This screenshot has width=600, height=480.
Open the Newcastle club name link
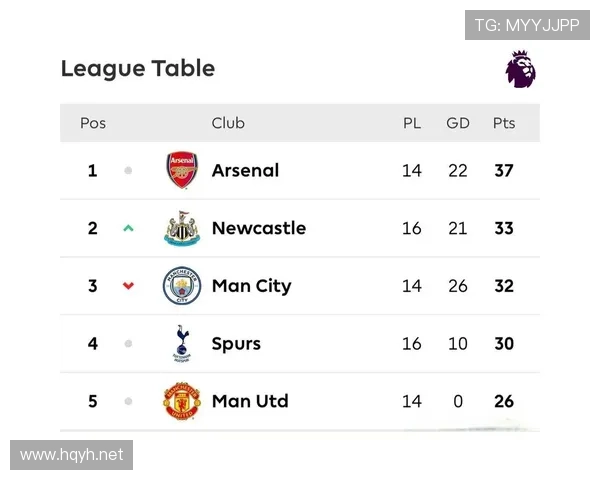258,228
